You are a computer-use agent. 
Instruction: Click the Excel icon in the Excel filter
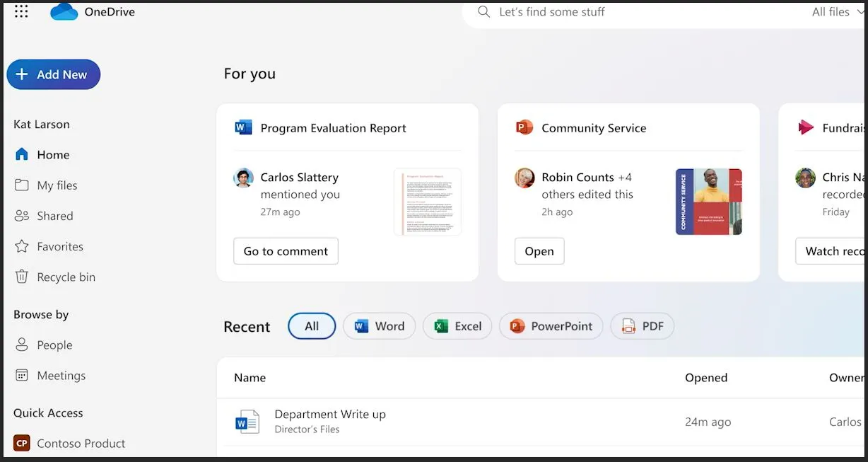[441, 326]
